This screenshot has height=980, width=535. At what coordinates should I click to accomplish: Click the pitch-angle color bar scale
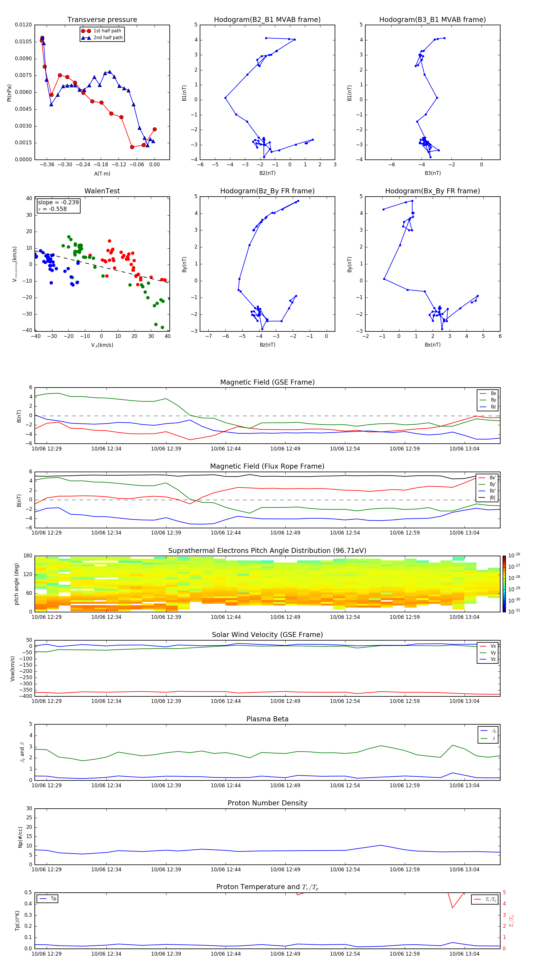click(x=504, y=584)
